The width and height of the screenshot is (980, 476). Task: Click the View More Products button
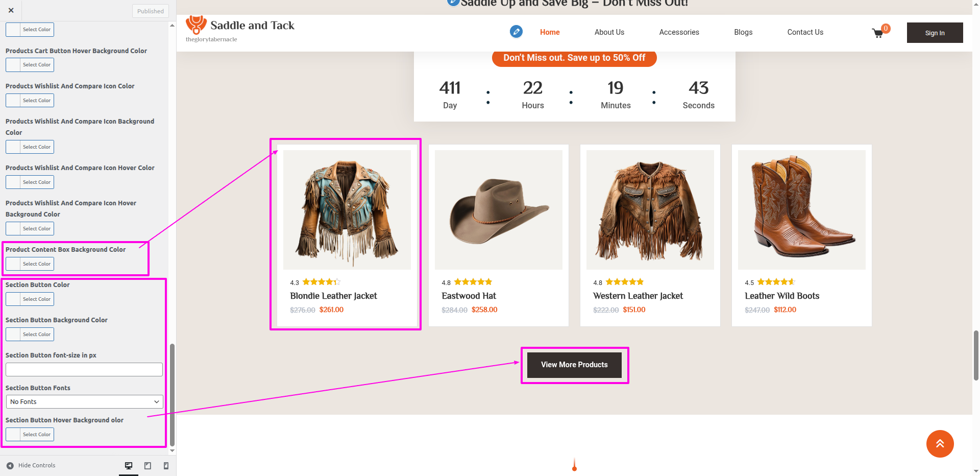[x=574, y=365]
